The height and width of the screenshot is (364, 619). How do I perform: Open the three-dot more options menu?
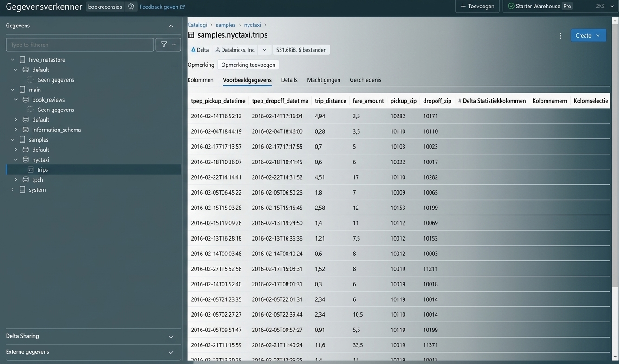coord(560,36)
